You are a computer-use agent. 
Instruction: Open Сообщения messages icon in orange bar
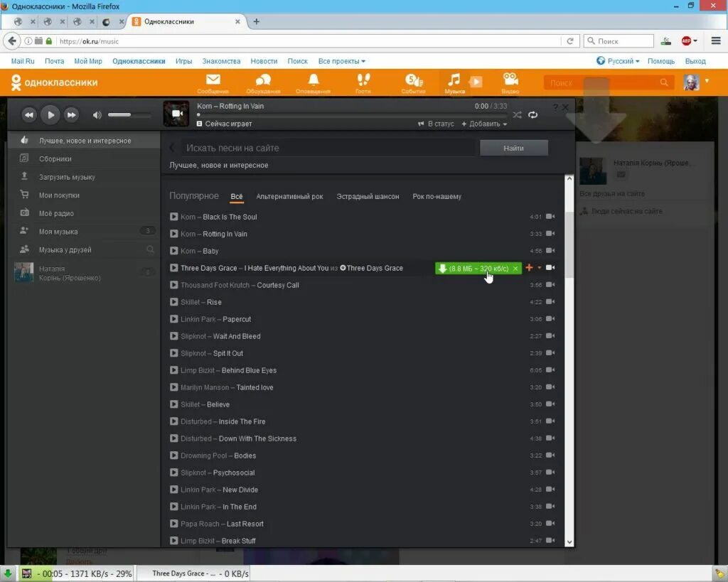tap(213, 83)
